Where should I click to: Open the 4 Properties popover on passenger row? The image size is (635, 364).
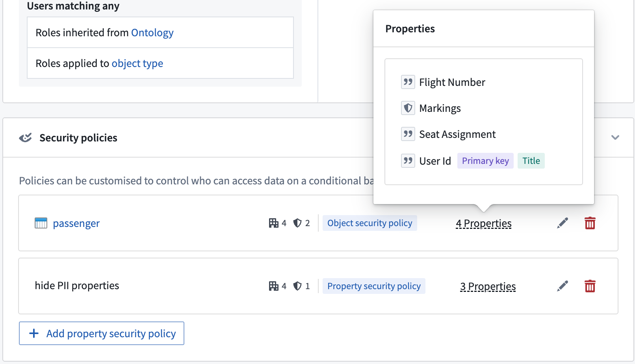(484, 223)
